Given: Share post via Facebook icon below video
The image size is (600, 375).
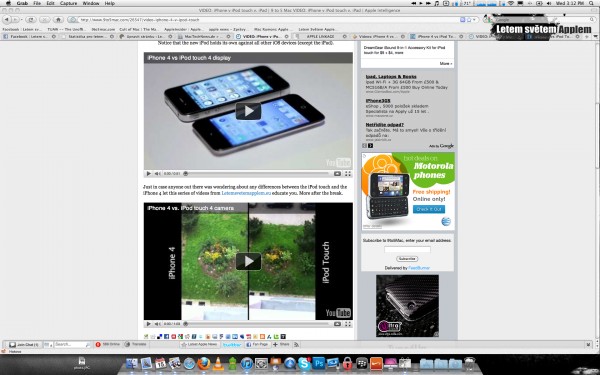Looking at the screenshot, I should (166, 337).
